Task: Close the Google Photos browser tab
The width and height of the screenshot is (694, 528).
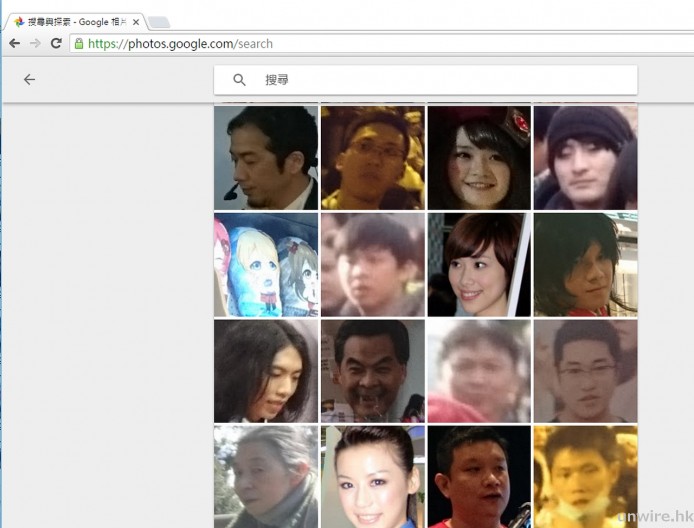Action: point(136,21)
